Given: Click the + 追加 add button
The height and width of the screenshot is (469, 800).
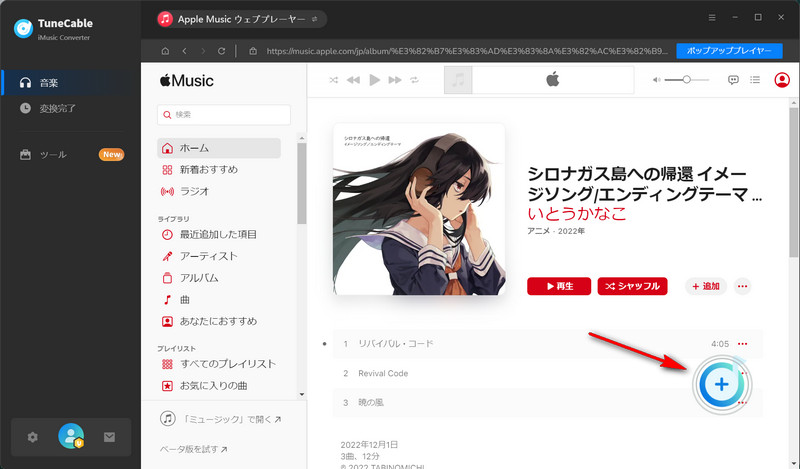Looking at the screenshot, I should click(706, 286).
